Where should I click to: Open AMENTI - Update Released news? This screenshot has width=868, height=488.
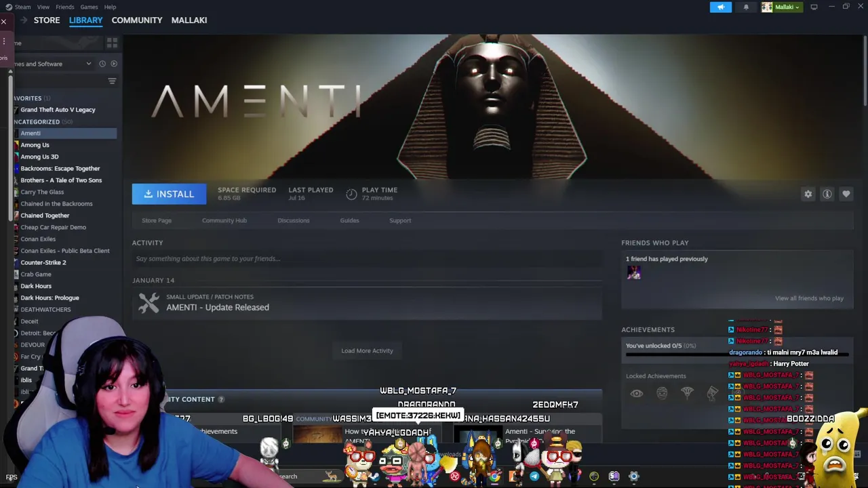pyautogui.click(x=218, y=307)
